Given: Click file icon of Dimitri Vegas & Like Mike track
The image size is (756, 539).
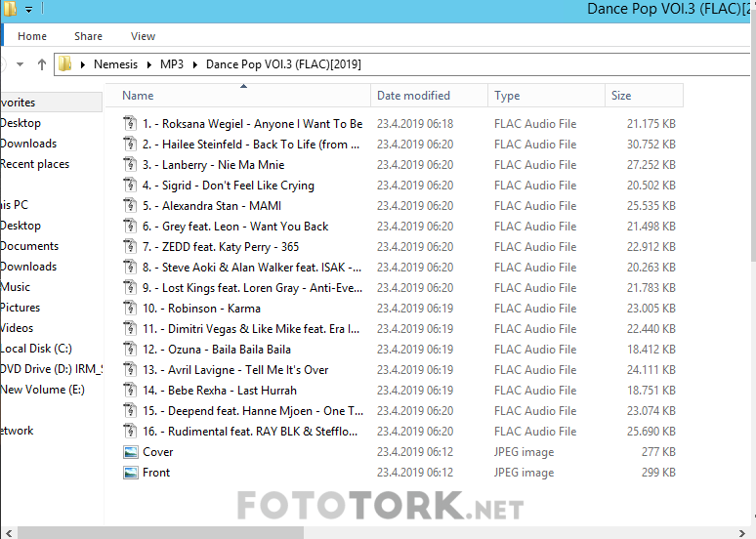Looking at the screenshot, I should [x=130, y=328].
